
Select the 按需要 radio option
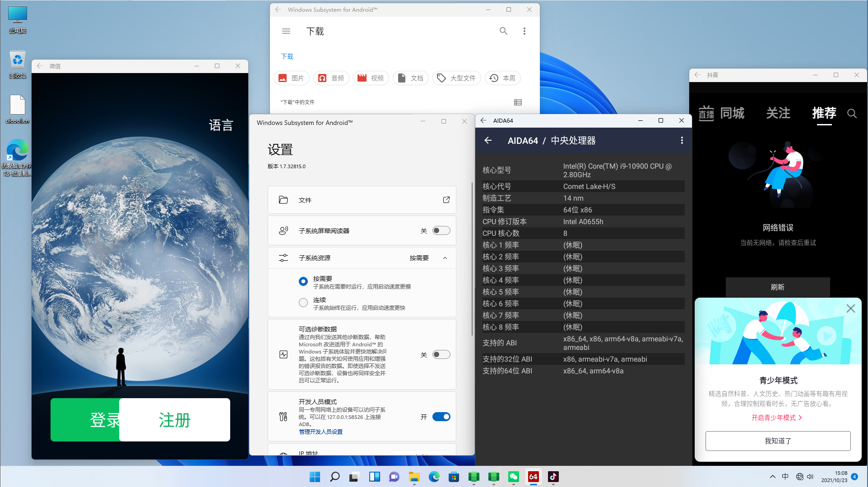[x=303, y=281]
